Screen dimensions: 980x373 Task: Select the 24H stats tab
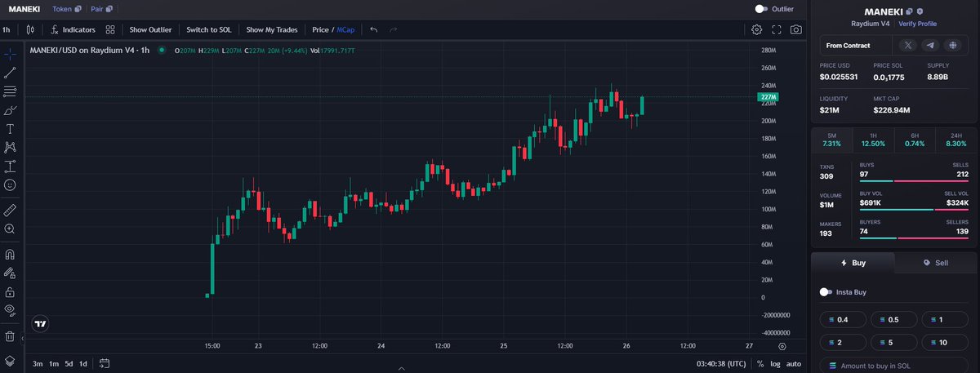click(x=955, y=139)
